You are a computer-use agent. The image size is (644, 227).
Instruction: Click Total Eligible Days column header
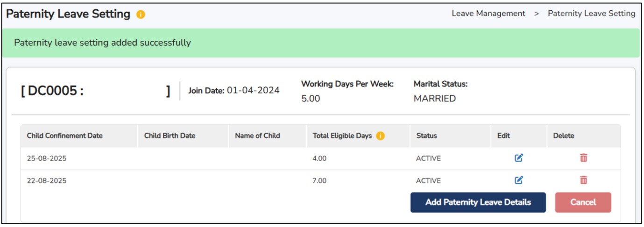tap(342, 136)
